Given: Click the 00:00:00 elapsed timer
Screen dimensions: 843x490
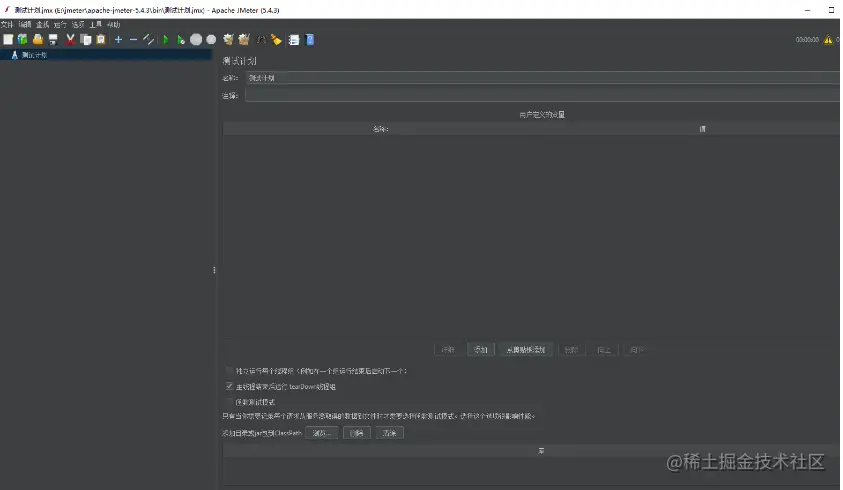Looking at the screenshot, I should (807, 40).
